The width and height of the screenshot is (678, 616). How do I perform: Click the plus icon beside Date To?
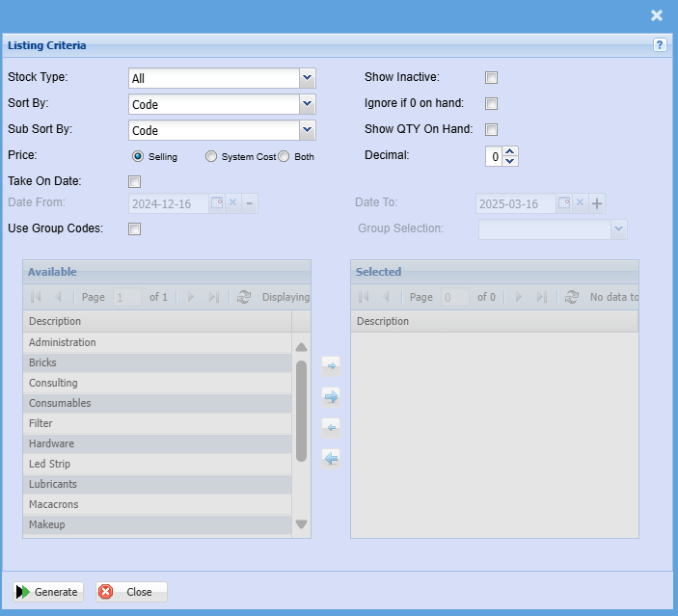click(597, 203)
